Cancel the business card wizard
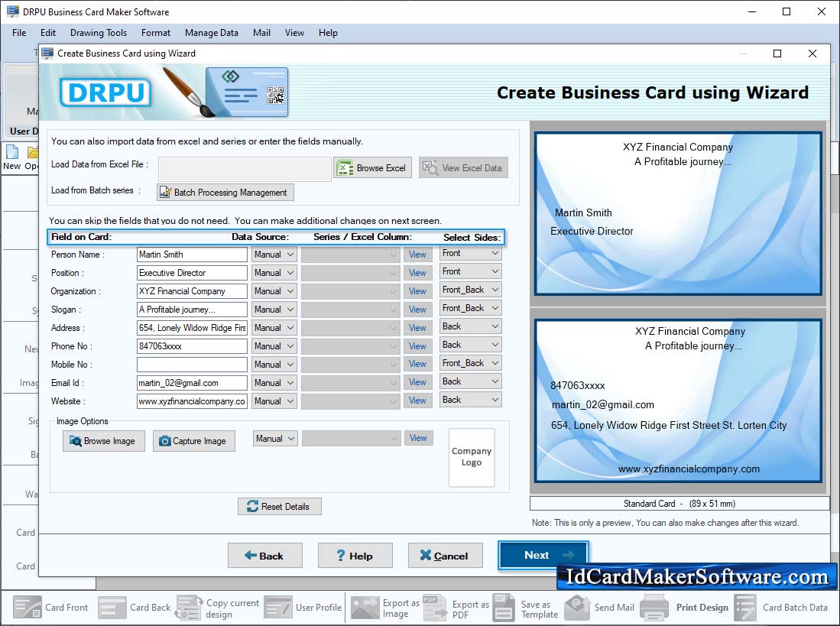Screen dimensions: 840x626 (445, 556)
